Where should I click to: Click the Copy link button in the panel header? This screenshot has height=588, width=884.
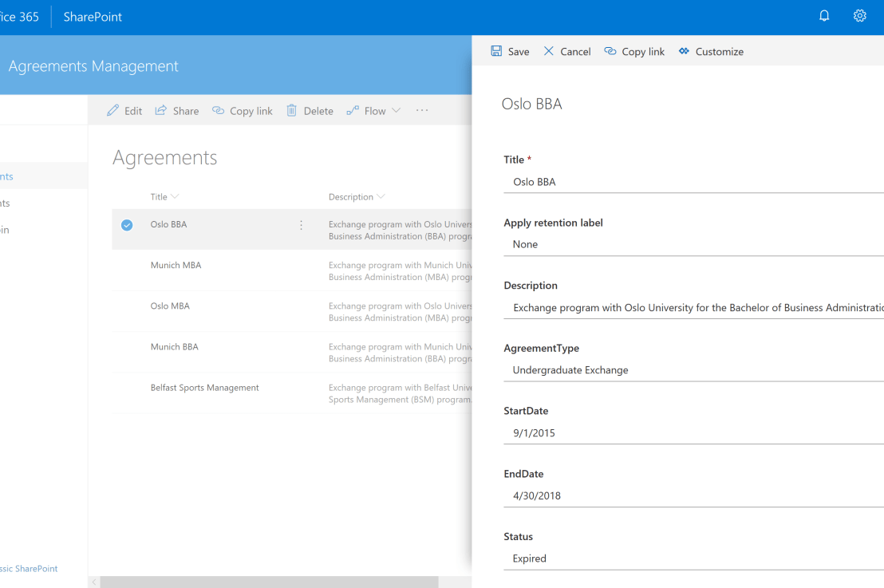tap(610, 50)
